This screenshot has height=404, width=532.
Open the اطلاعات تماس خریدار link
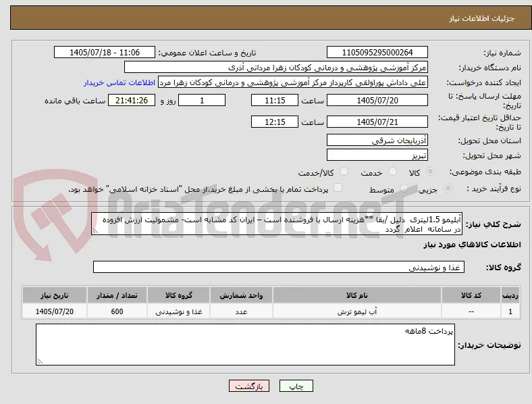(119, 82)
